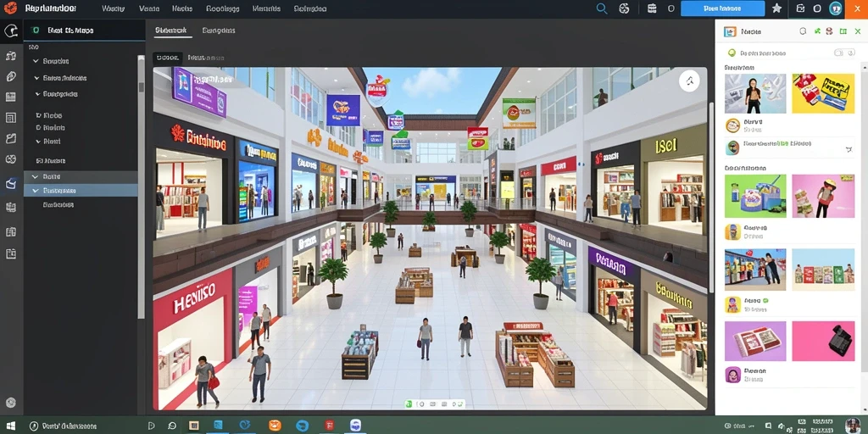Select the dark-highlighted sub-tab above the viewport
Screen dimensions: 868x434
167,57
